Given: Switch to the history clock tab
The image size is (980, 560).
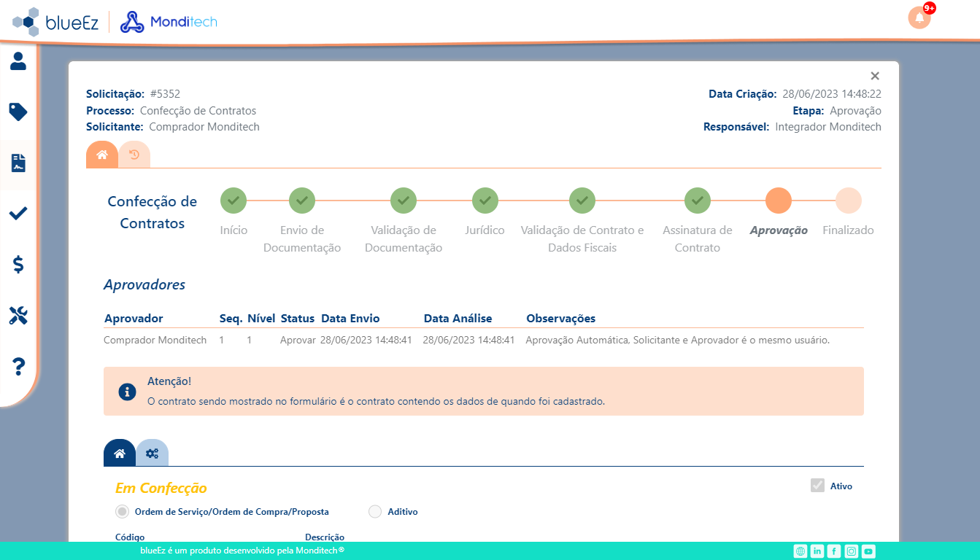Looking at the screenshot, I should 134,155.
